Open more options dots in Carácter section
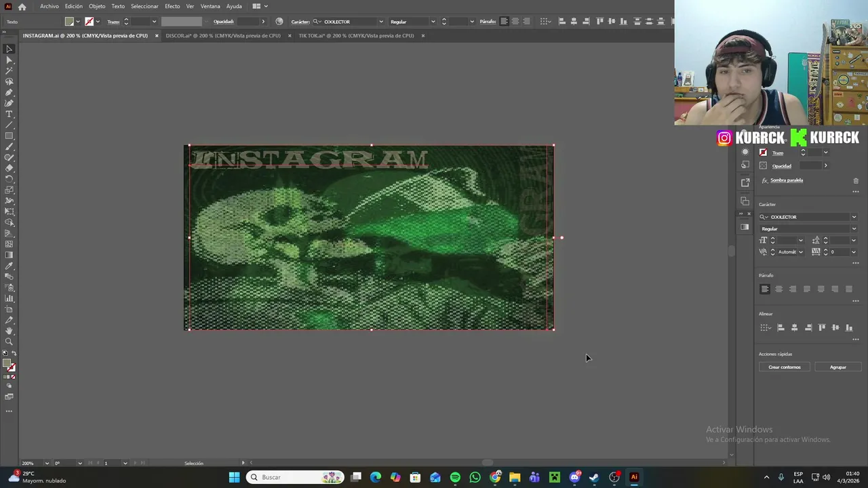Image resolution: width=868 pixels, height=488 pixels. [856, 263]
